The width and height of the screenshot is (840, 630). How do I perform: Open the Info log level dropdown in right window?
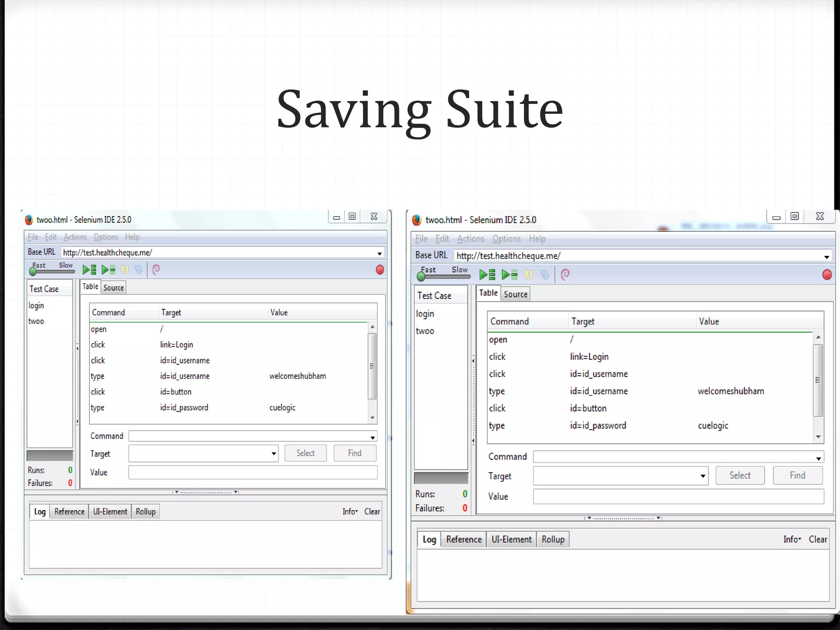(792, 539)
